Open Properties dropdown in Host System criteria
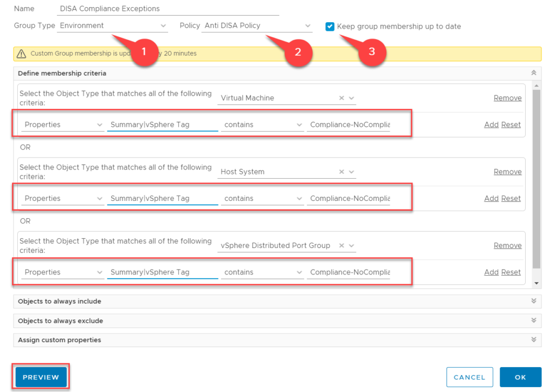 63,198
